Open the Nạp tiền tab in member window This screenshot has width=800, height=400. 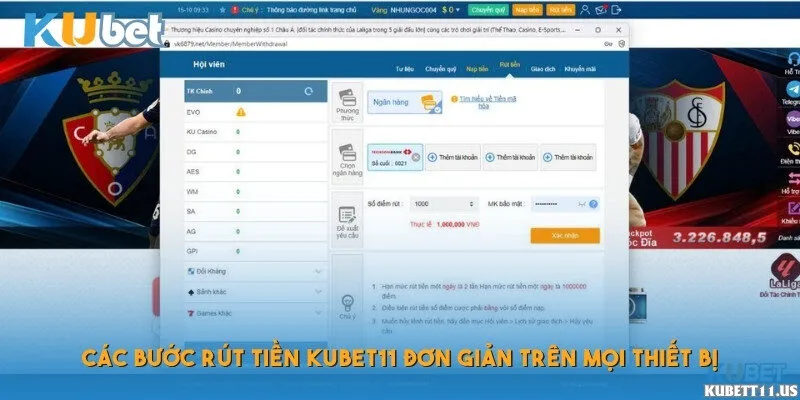tap(477, 69)
